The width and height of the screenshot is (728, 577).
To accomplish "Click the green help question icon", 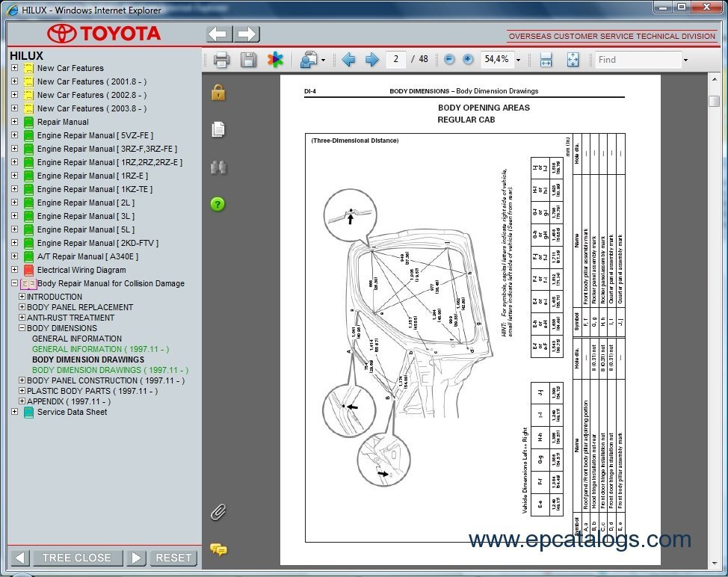I will click(x=218, y=204).
